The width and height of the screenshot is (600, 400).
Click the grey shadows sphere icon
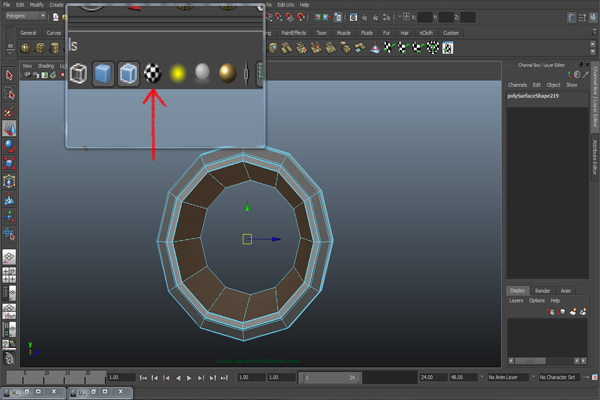point(202,73)
